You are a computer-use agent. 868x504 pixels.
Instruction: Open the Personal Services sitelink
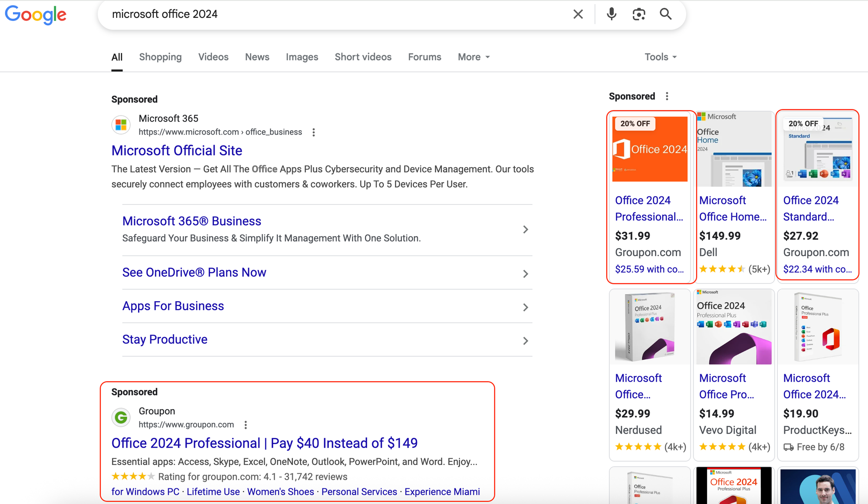(x=359, y=492)
